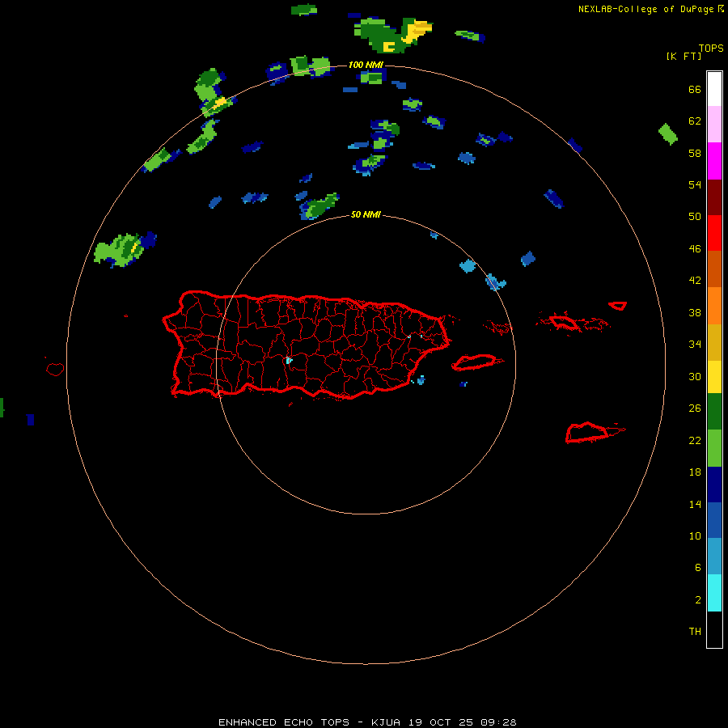Click the 42 legend value

[695, 281]
